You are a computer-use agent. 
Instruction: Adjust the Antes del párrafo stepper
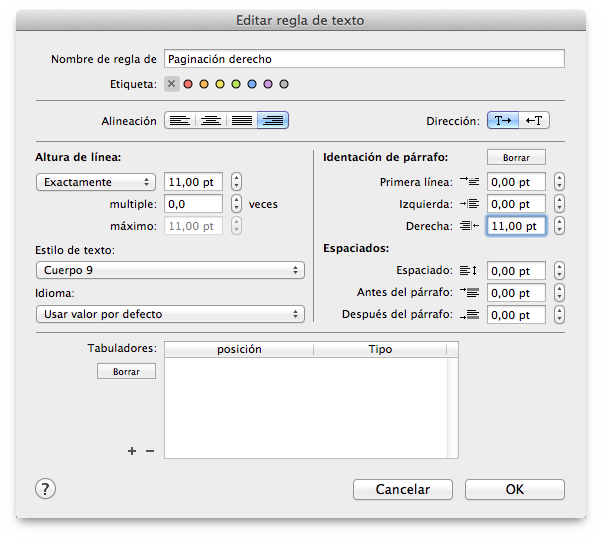click(x=559, y=293)
